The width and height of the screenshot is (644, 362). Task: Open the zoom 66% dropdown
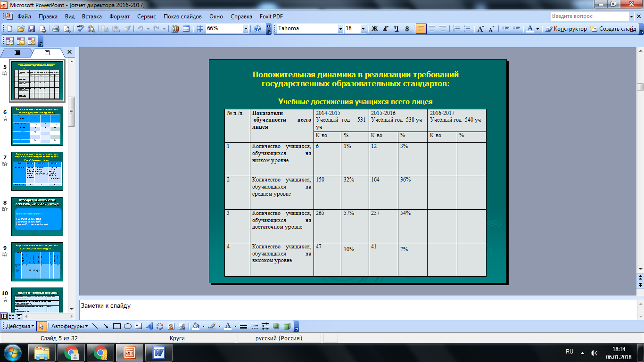(x=246, y=29)
